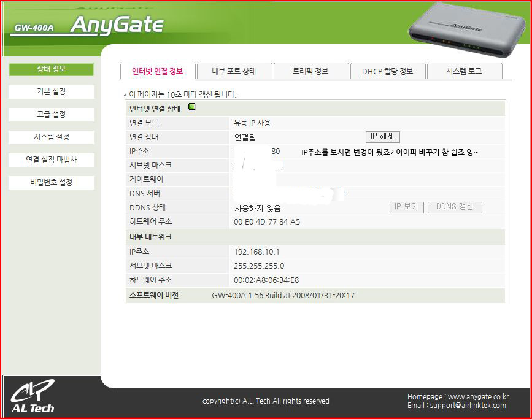Image resolution: width=532 pixels, height=419 pixels.
Task: Click the WAN hardware address 00:E0:4D:77:84:A5
Action: coord(267,222)
